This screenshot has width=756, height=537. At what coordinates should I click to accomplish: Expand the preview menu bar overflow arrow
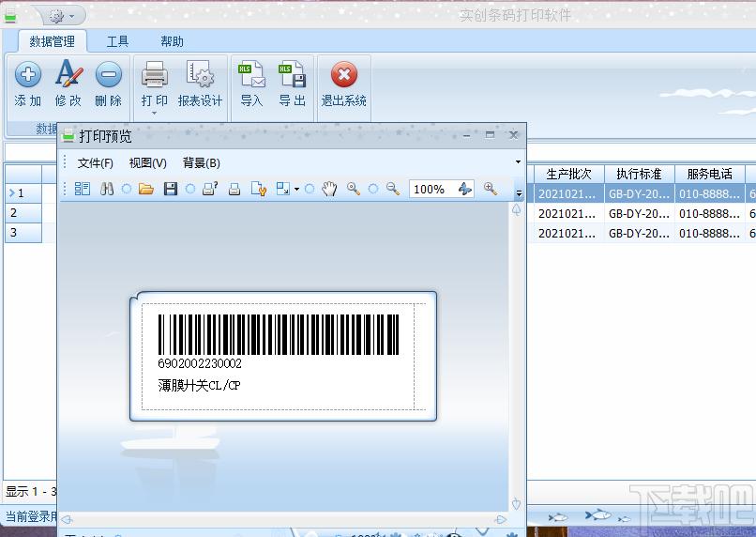[519, 162]
